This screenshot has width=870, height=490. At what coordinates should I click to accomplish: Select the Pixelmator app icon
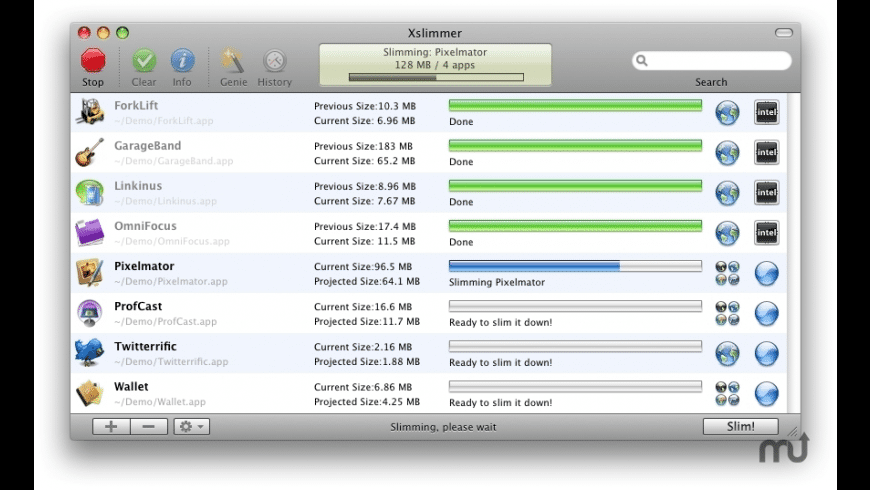tap(90, 273)
